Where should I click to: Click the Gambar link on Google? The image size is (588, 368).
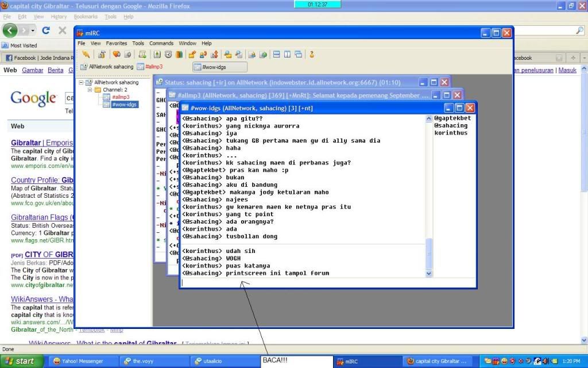[32, 70]
